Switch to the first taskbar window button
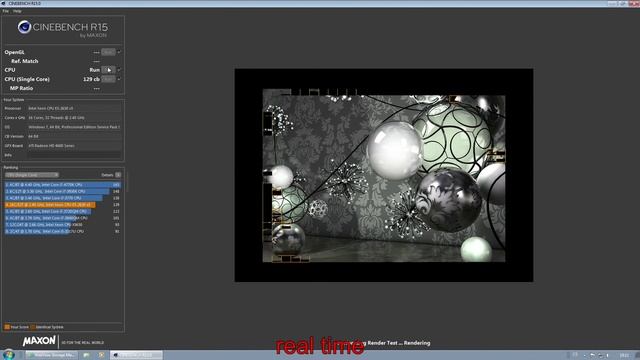This screenshot has height=360, width=640. [x=52, y=355]
